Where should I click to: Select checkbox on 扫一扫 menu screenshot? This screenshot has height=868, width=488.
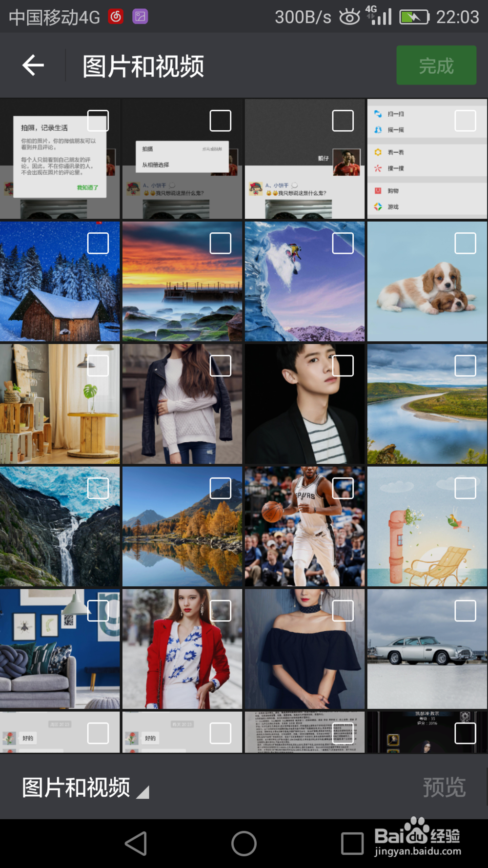click(x=466, y=121)
